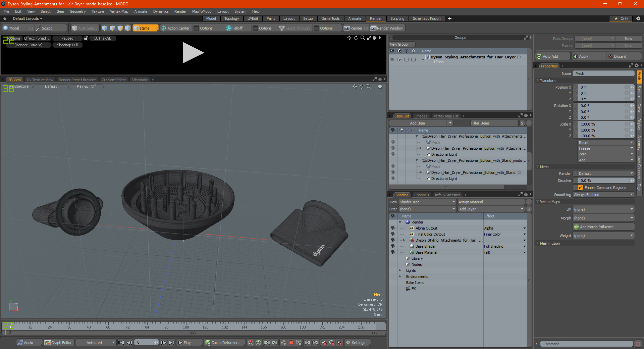
Task: Open 3D viewport gear settings
Action: click(380, 87)
